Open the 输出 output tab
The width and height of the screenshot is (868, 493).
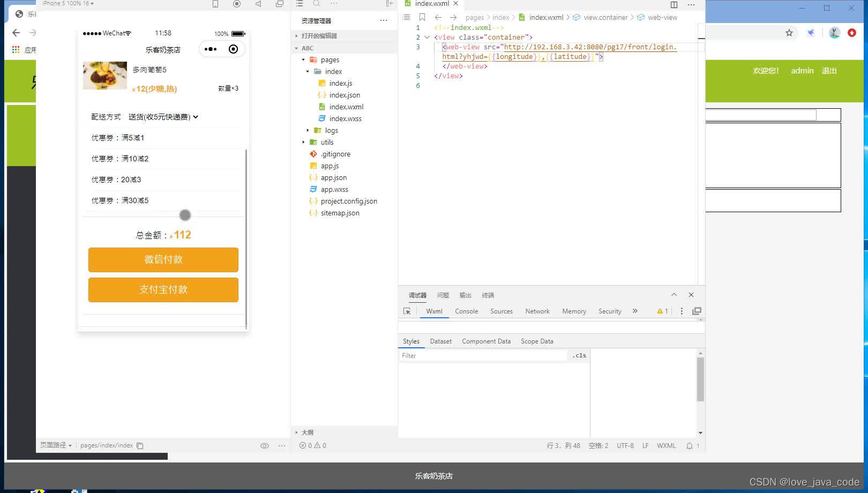[466, 295]
